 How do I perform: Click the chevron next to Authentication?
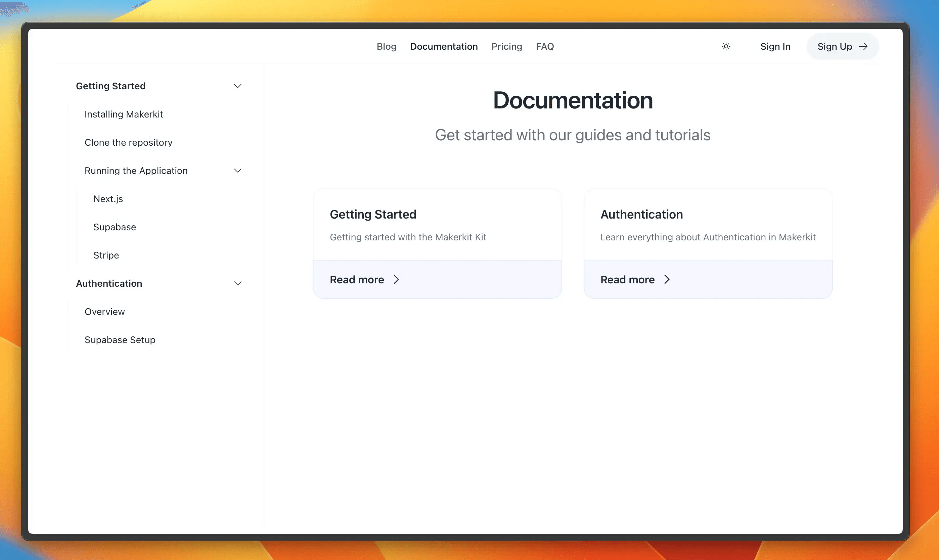click(237, 283)
